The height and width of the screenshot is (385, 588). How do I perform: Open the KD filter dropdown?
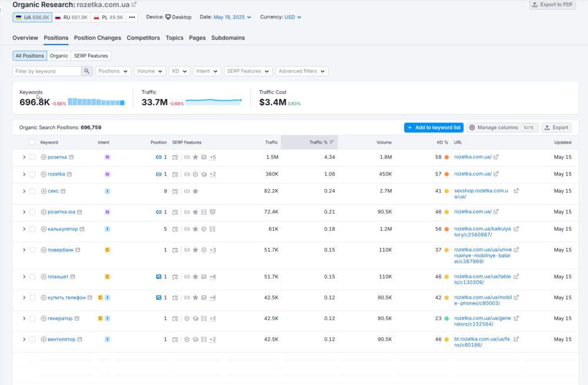(x=179, y=71)
